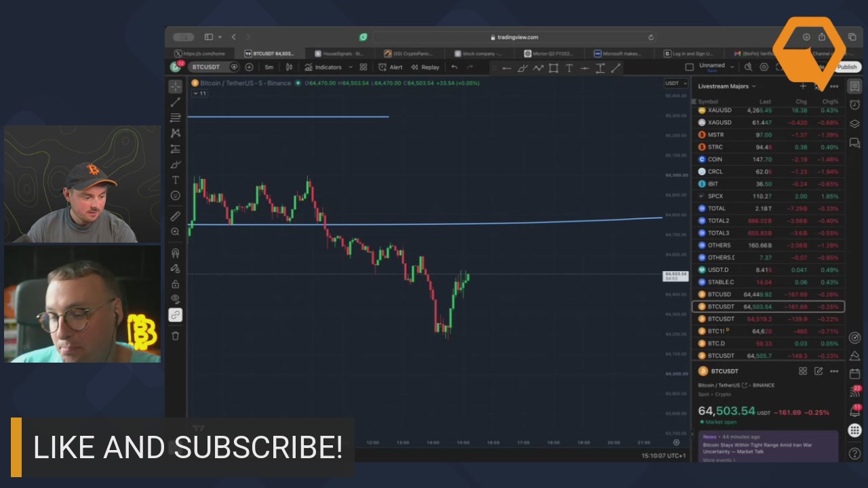Create an Alert from top toolbar
868x488 pixels.
coord(391,67)
